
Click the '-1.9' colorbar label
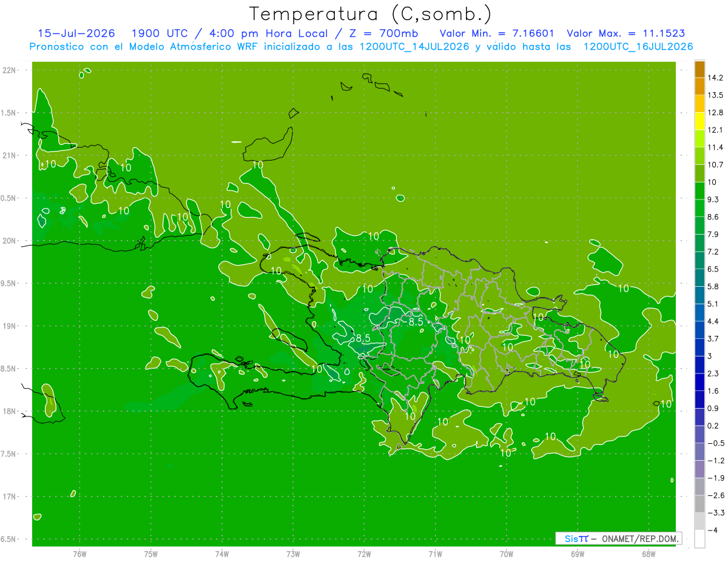[x=715, y=478]
